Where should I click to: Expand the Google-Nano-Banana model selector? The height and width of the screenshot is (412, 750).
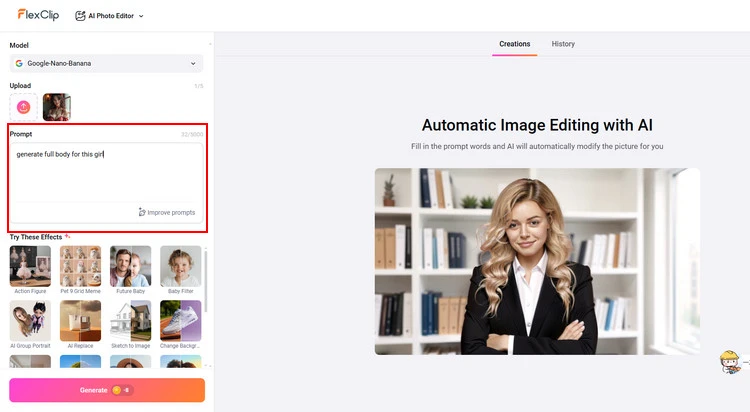[x=106, y=63]
